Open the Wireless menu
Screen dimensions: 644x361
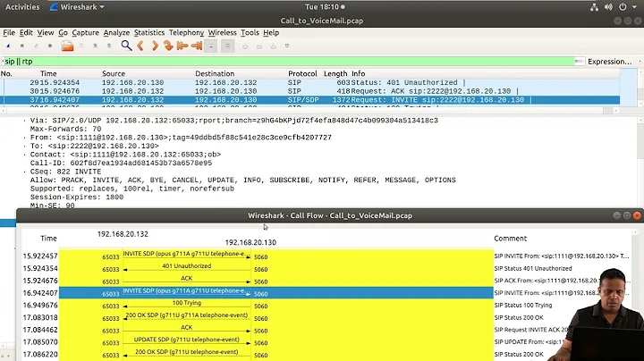222,32
